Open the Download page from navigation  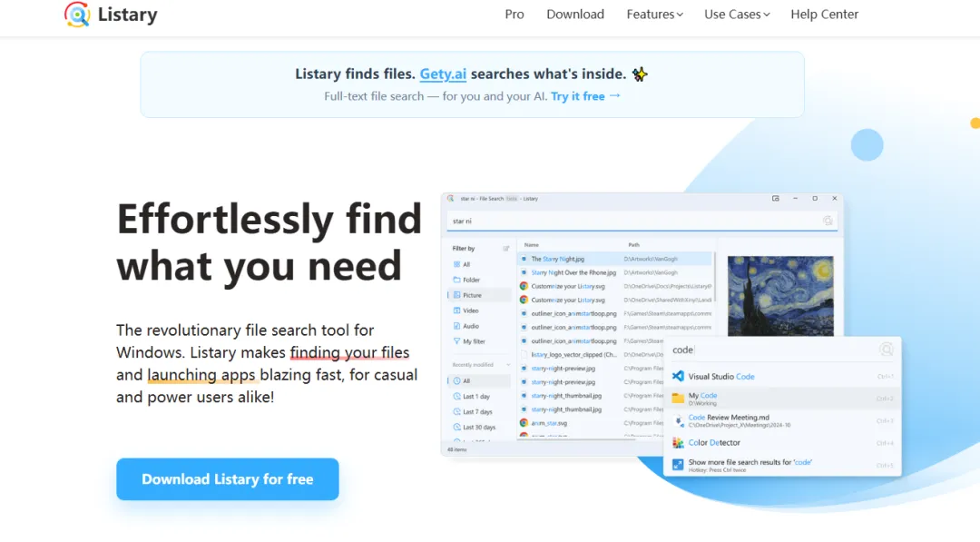[575, 15]
